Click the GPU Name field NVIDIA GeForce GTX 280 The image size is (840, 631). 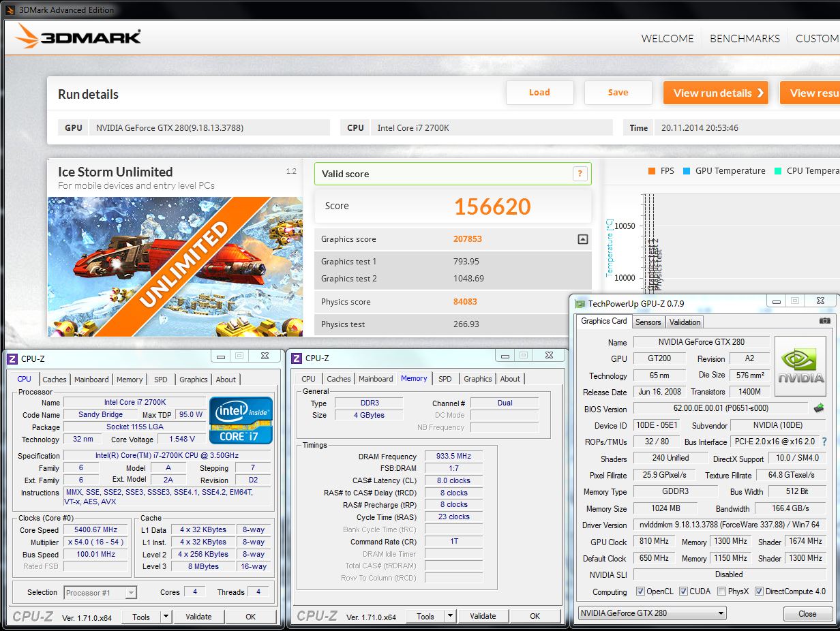pyautogui.click(x=701, y=342)
